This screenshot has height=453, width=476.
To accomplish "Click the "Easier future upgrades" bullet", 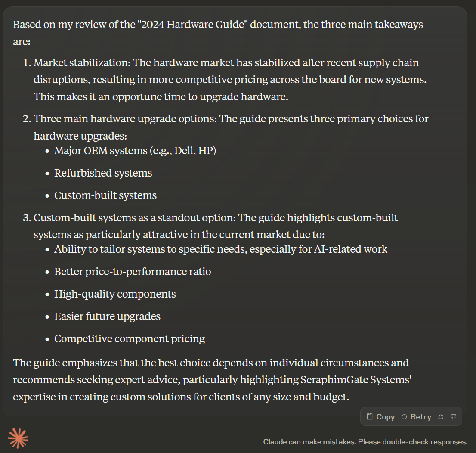I will [x=107, y=316].
